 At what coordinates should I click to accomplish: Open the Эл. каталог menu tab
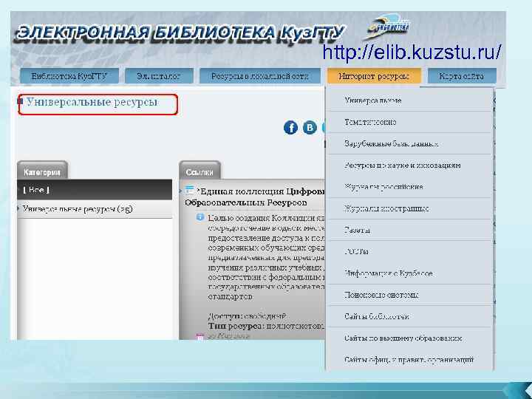(159, 76)
